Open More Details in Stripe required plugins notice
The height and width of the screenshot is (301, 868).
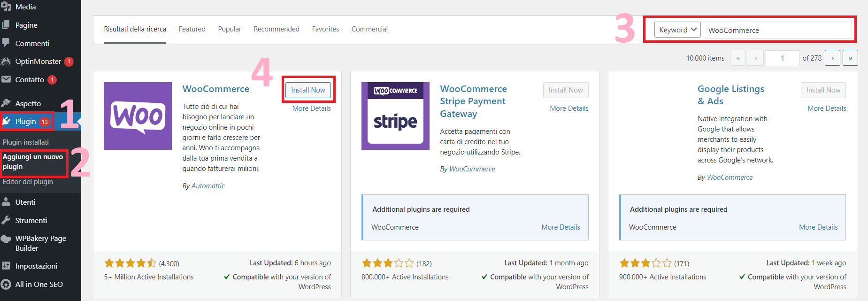coord(561,227)
